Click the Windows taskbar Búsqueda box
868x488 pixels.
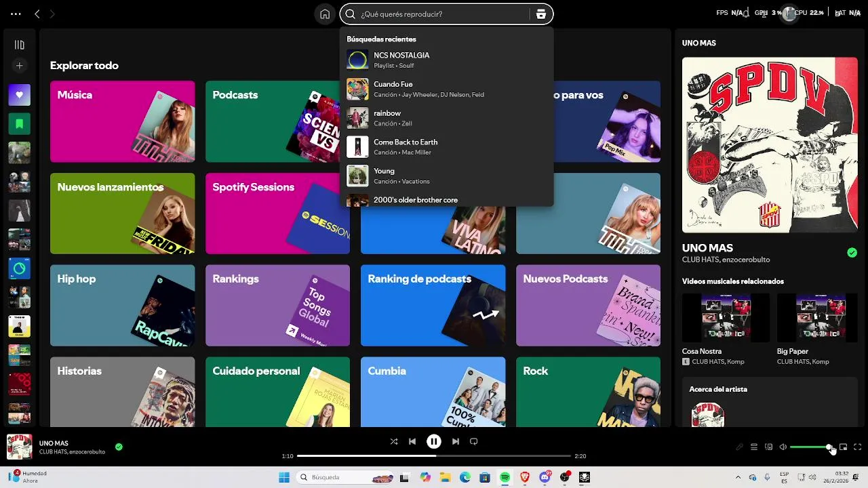point(345,477)
